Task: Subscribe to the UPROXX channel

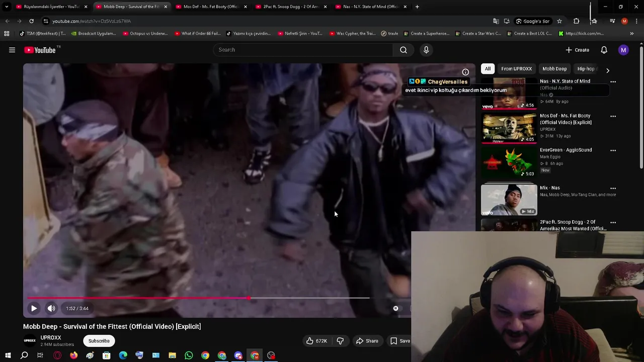Action: pos(99,341)
